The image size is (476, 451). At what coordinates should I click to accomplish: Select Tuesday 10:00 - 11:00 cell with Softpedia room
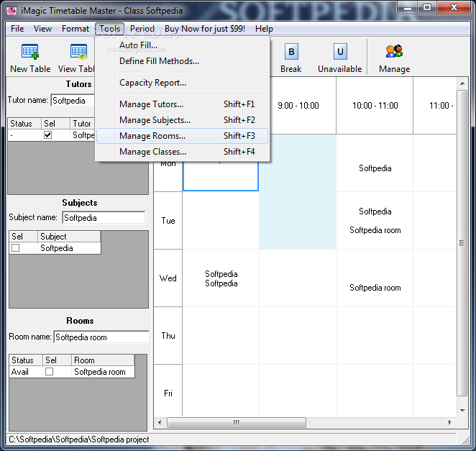375,221
